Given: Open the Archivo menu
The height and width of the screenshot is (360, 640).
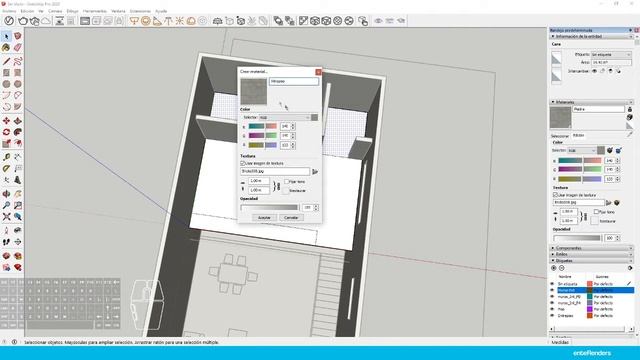Looking at the screenshot, I should (9, 11).
